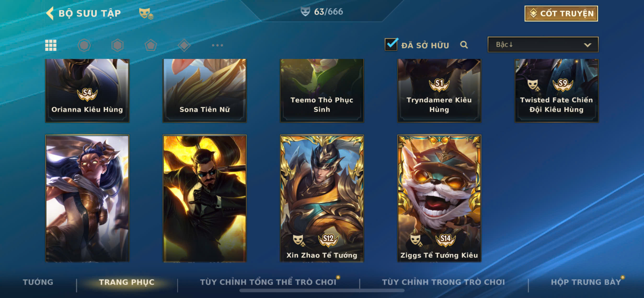
Task: Filter by the rounded hexagon rarity icon
Action: (x=84, y=45)
